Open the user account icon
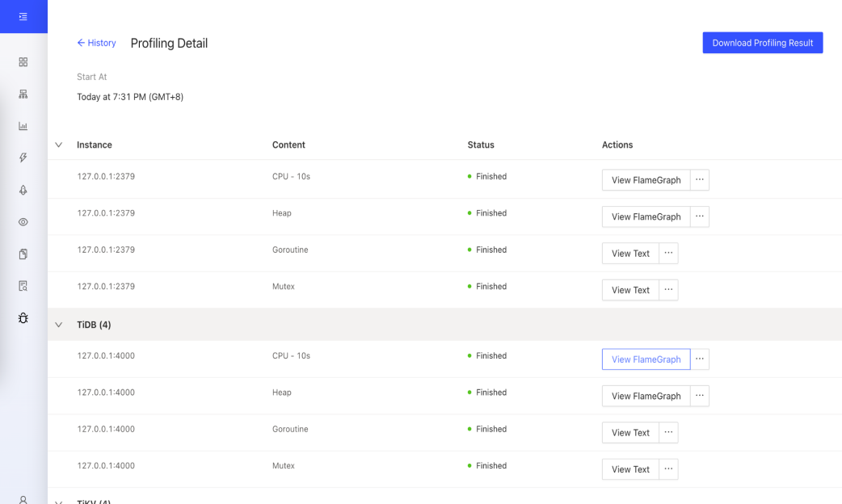 [23, 500]
